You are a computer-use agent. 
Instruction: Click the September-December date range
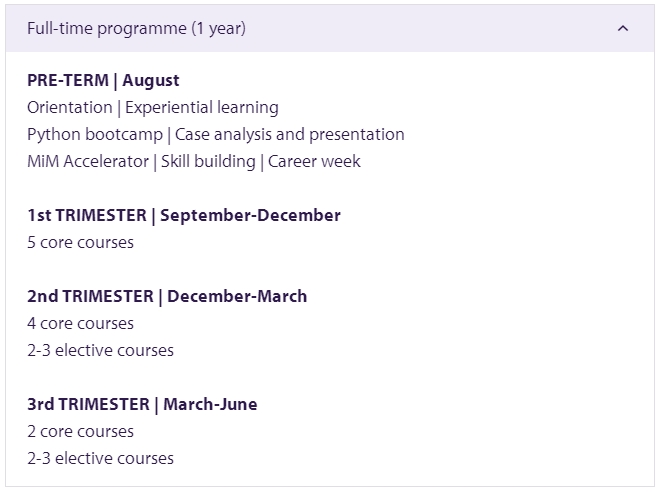click(250, 216)
